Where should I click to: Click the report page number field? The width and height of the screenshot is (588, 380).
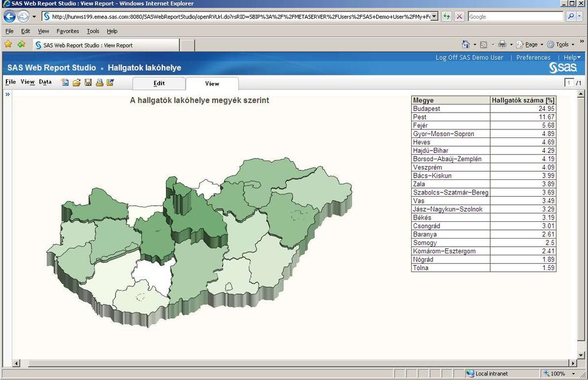569,83
